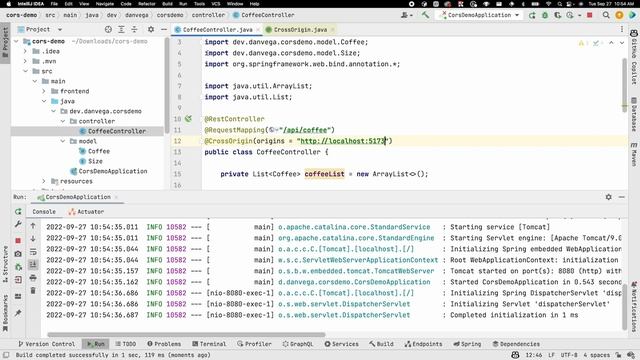Open the Services tool window
Viewport: 640px width, 360px height.
click(x=342, y=344)
